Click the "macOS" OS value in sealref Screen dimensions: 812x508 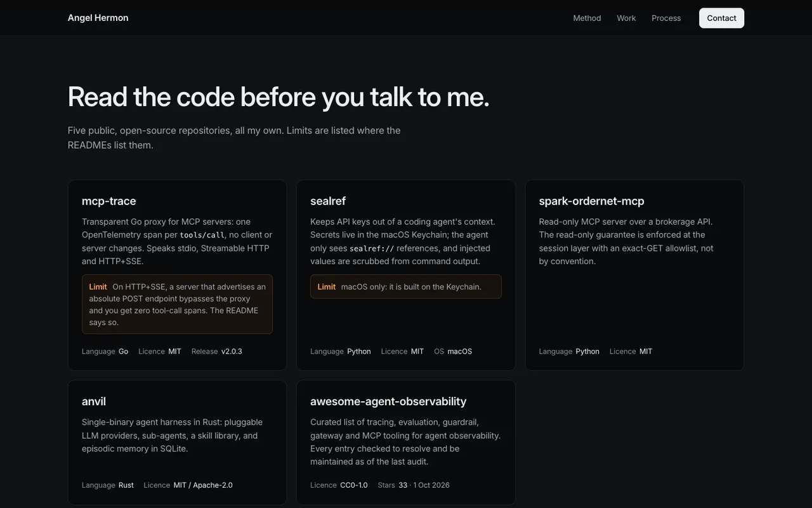point(460,351)
